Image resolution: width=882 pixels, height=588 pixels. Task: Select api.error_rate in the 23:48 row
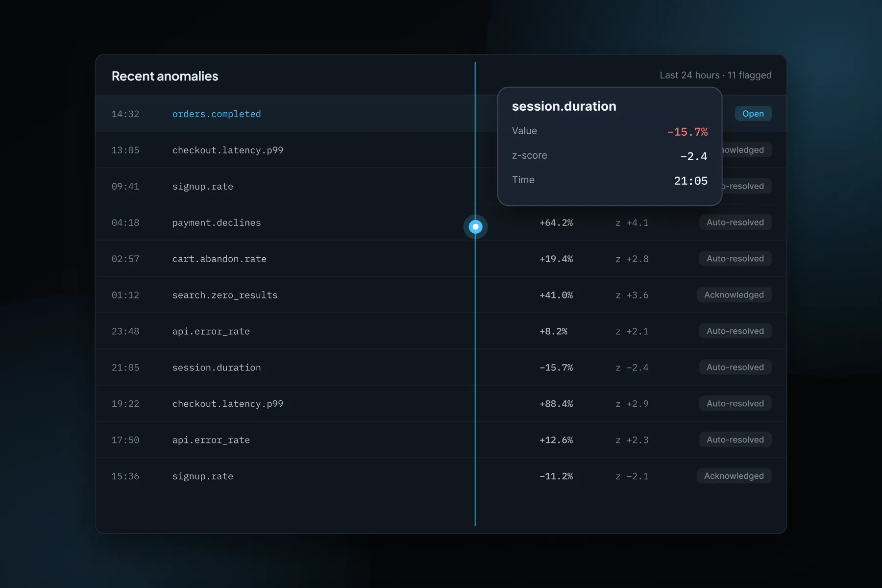[211, 331]
